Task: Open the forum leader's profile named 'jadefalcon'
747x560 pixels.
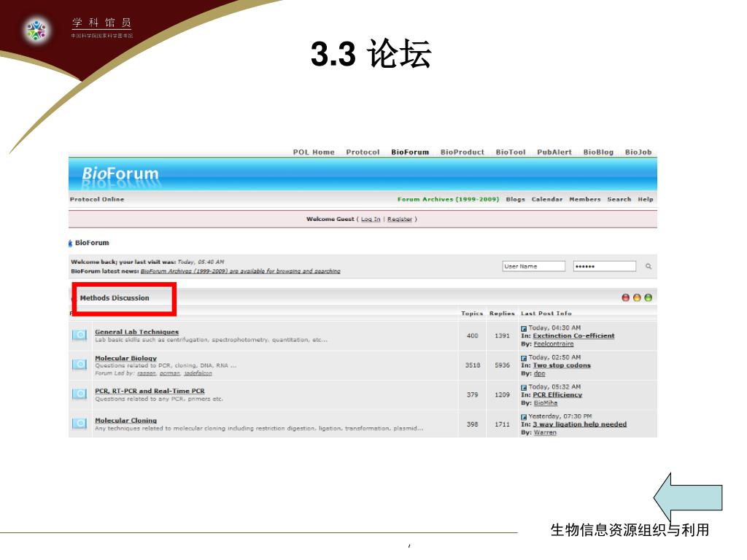Action: [198, 373]
